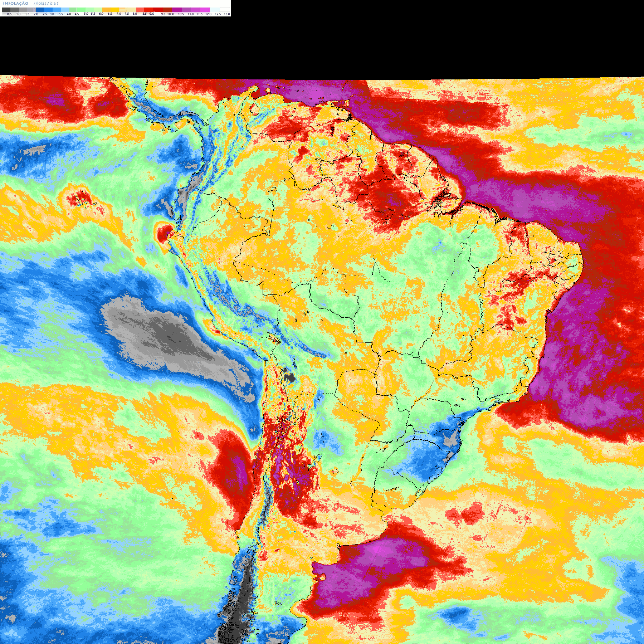Click the '3.0' legend value

[52, 14]
